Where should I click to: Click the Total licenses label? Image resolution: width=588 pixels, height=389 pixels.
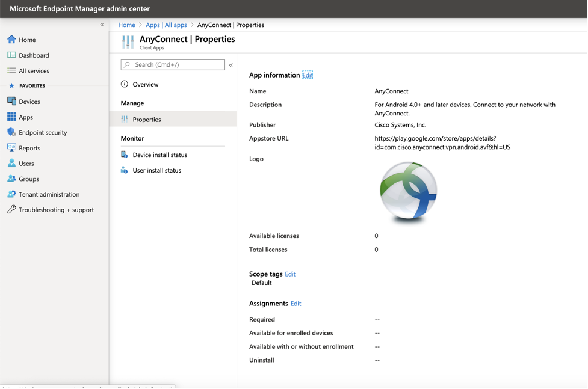[268, 250]
